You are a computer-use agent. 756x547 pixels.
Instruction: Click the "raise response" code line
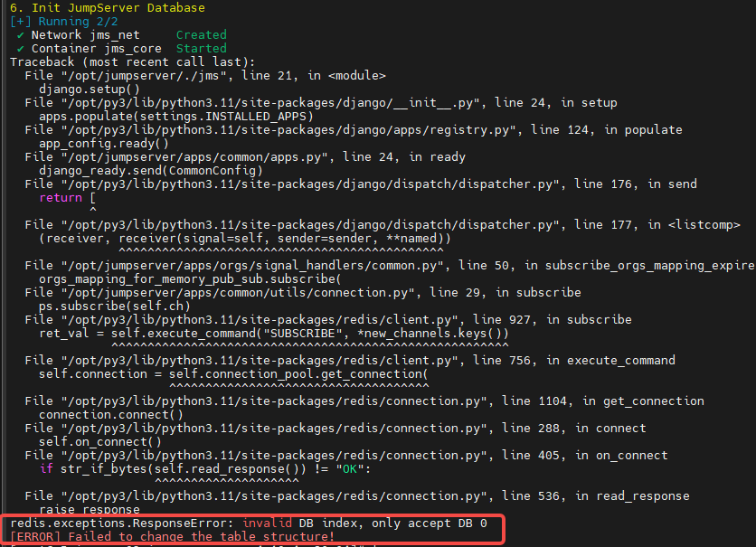(90, 509)
